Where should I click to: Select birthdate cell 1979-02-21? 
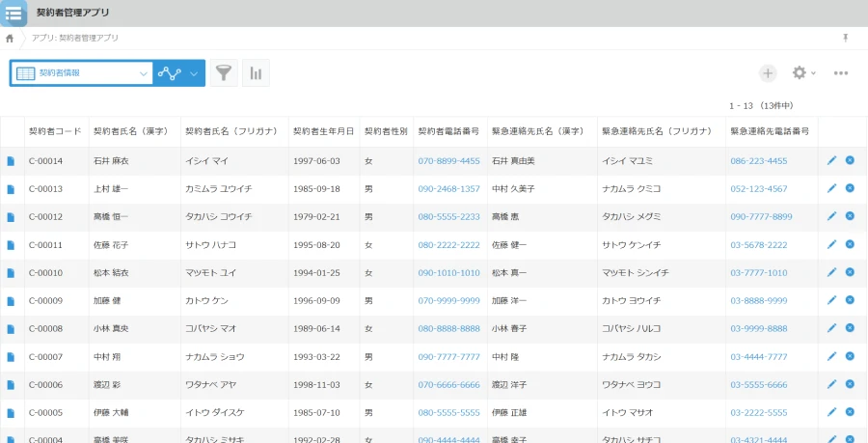tap(316, 217)
